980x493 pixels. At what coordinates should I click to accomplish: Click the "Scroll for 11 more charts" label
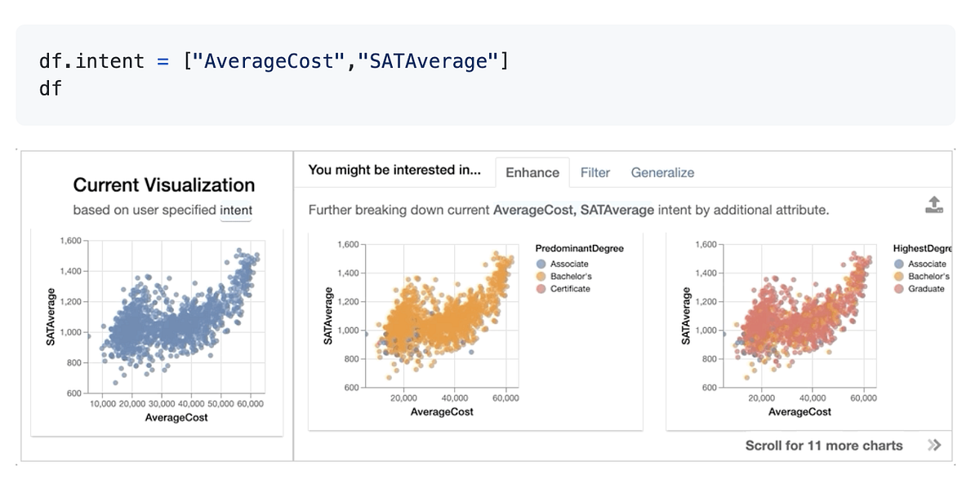(824, 445)
